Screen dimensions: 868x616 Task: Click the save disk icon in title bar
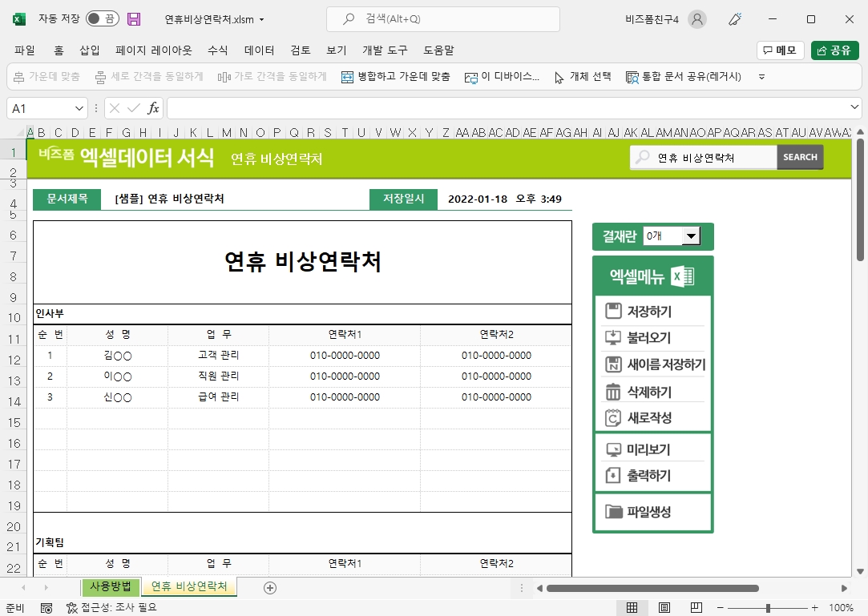point(134,19)
